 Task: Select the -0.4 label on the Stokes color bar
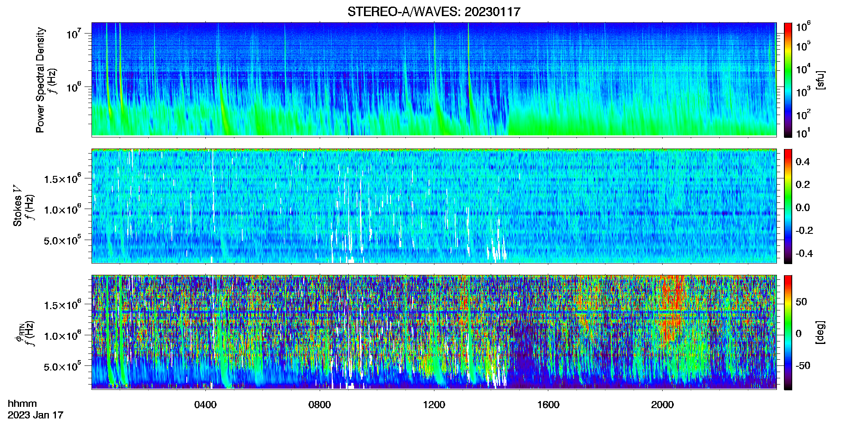pyautogui.click(x=804, y=253)
